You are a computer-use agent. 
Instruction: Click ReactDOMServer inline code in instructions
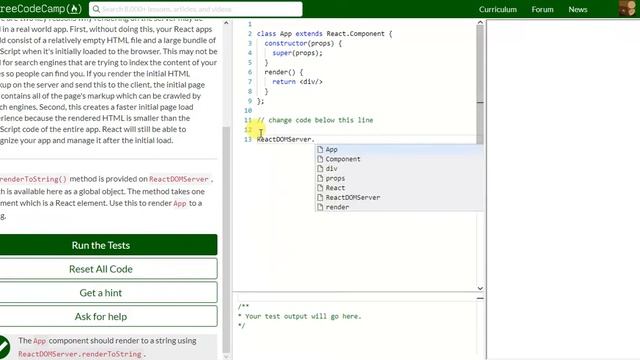179,179
